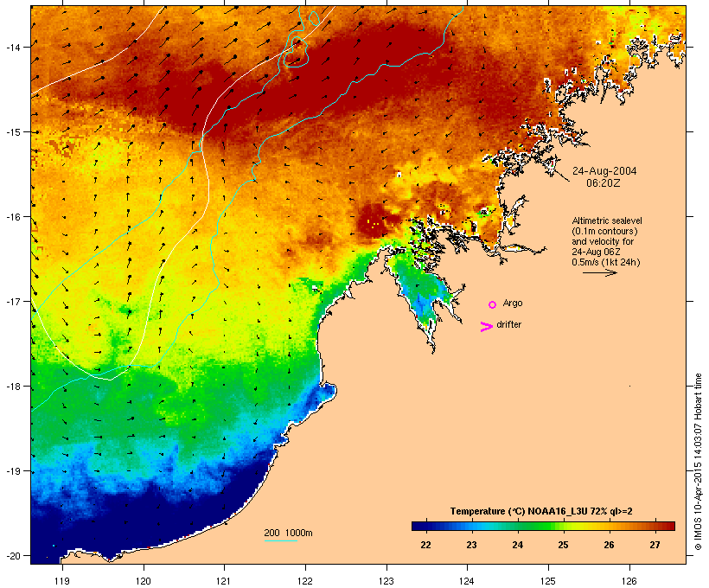The image size is (709, 588).
Task: Click the latitude label -20
Action: pos(12,556)
